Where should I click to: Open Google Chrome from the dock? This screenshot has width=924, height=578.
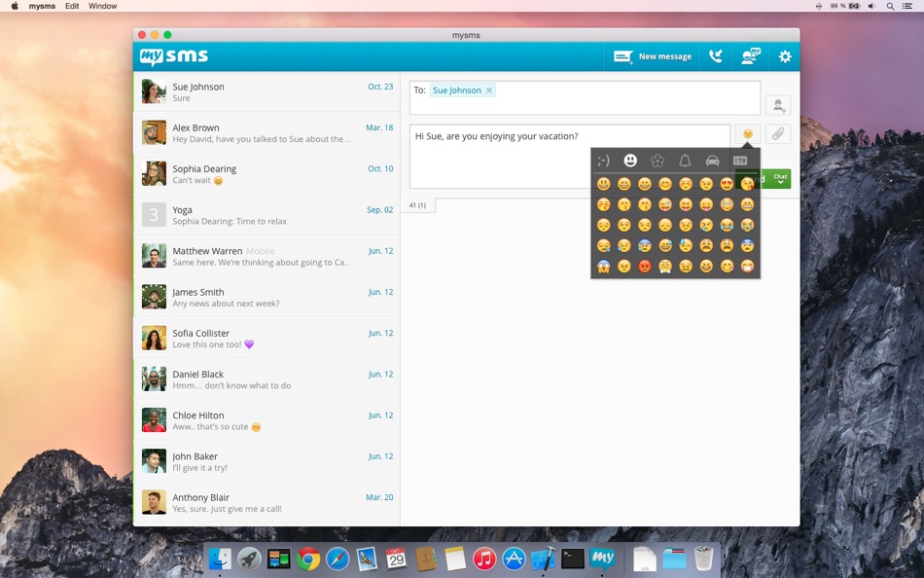pyautogui.click(x=308, y=559)
